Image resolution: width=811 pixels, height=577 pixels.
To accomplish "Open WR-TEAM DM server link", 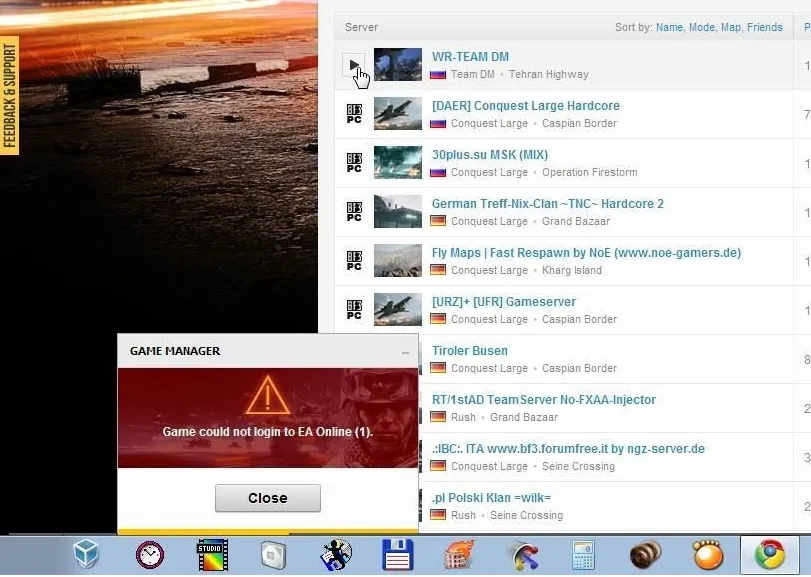I will (x=470, y=57).
